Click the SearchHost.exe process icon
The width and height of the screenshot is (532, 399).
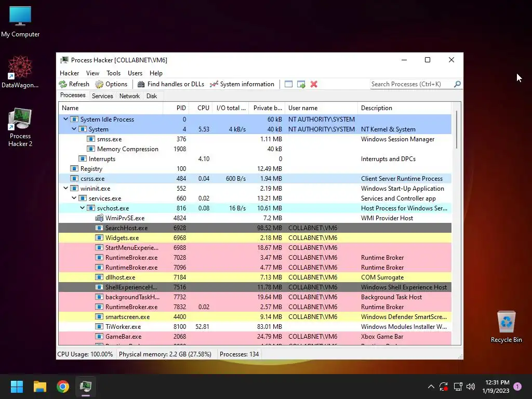pyautogui.click(x=99, y=228)
